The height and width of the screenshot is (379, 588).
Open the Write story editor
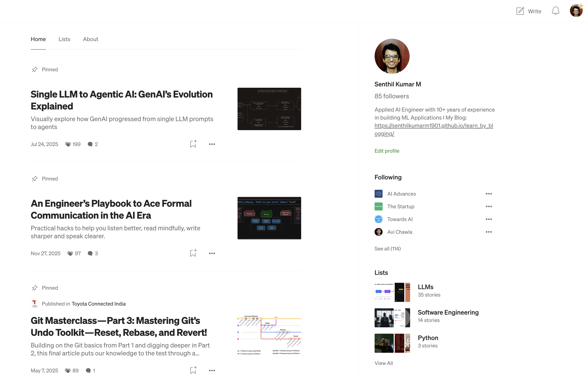(x=529, y=11)
